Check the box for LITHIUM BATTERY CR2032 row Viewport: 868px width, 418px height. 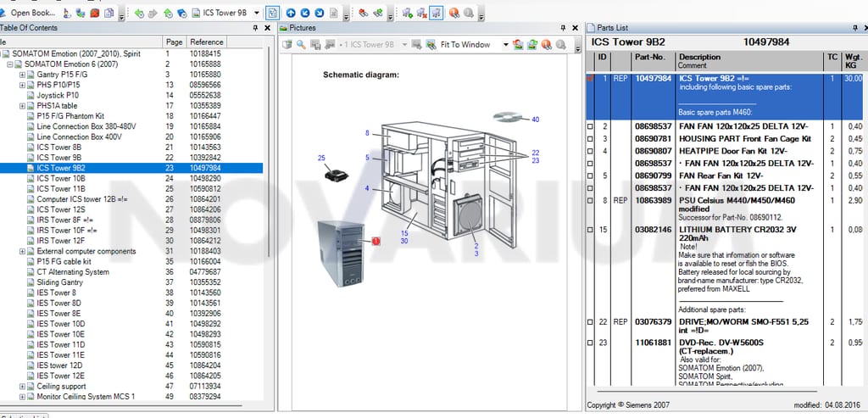tap(590, 230)
